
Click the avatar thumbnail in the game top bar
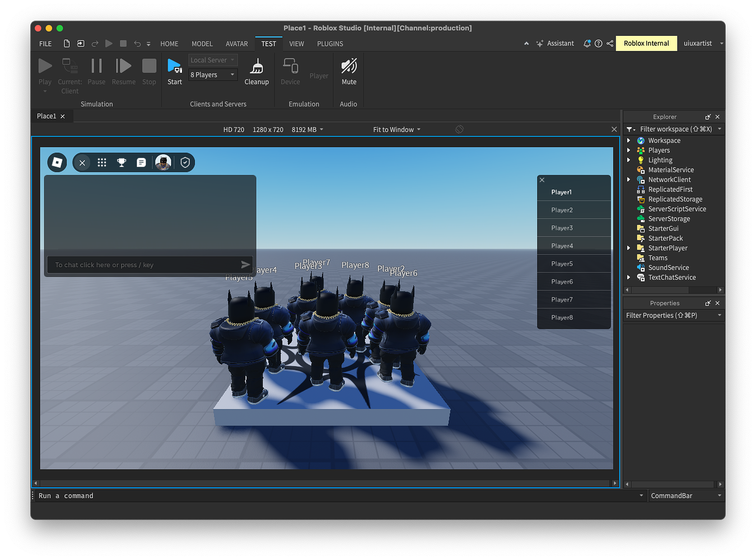click(x=163, y=162)
